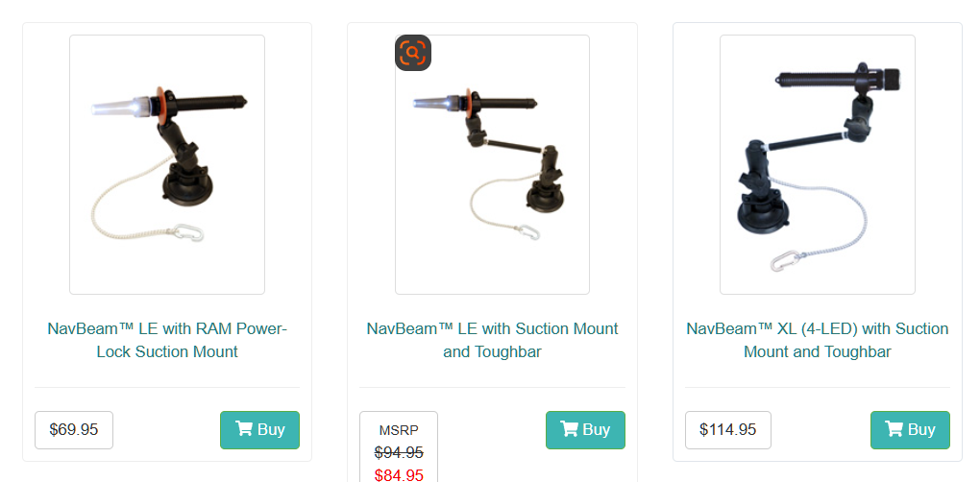Click cart icon beside the $114.95 price
This screenshot has height=482, width=980.
894,429
